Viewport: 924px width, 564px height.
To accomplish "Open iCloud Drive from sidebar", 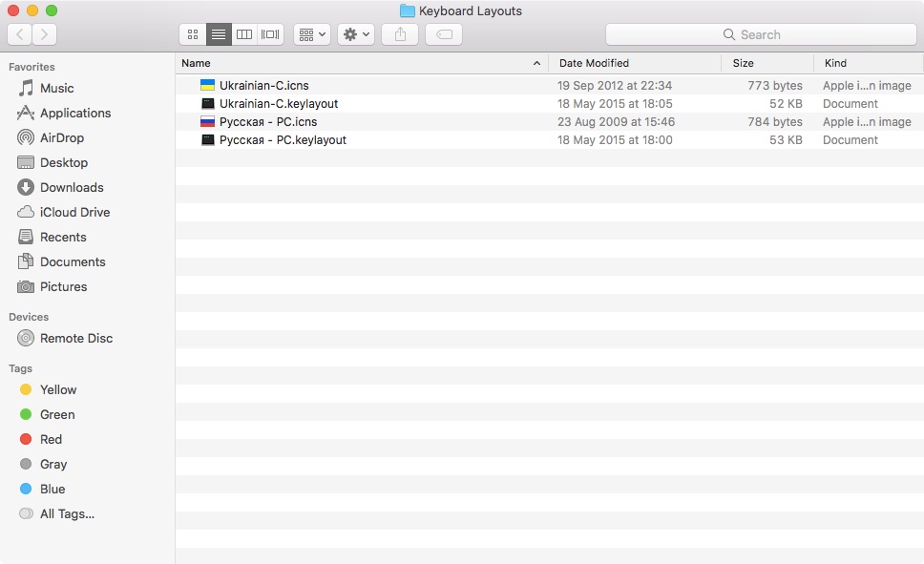I will [74, 212].
